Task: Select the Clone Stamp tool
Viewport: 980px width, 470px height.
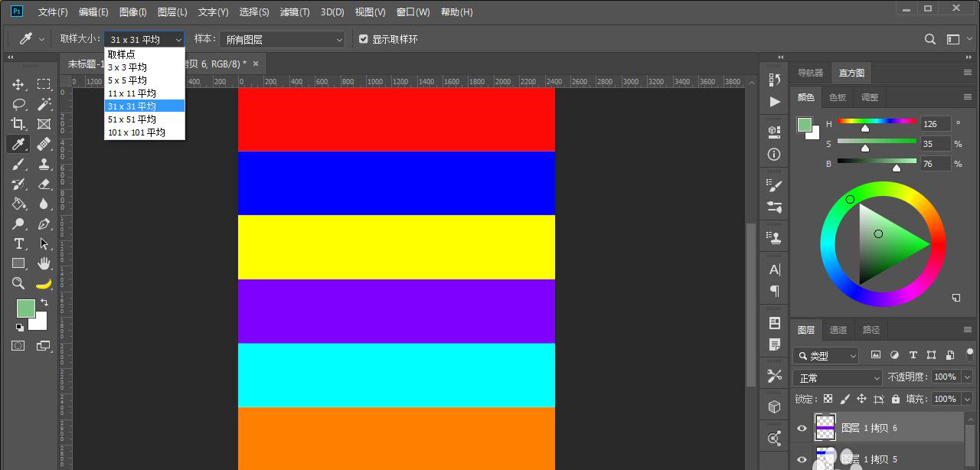Action: tap(44, 164)
